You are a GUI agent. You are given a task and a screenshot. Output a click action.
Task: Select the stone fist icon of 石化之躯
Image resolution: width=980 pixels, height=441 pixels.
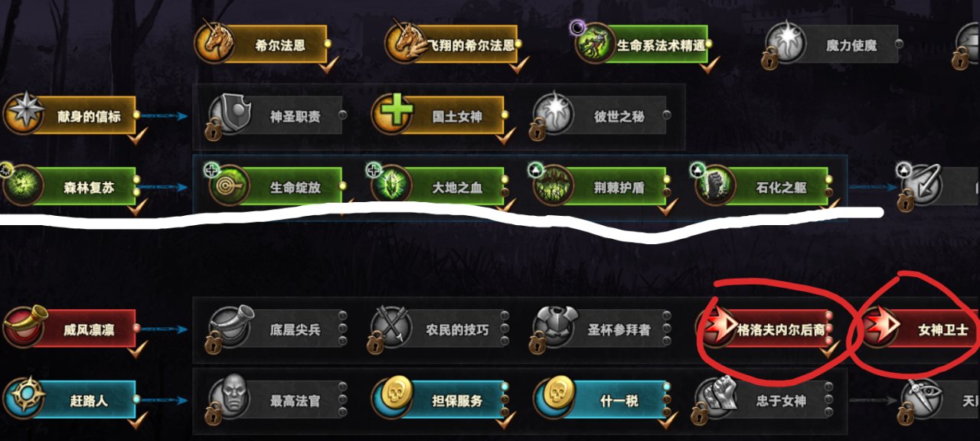click(715, 186)
